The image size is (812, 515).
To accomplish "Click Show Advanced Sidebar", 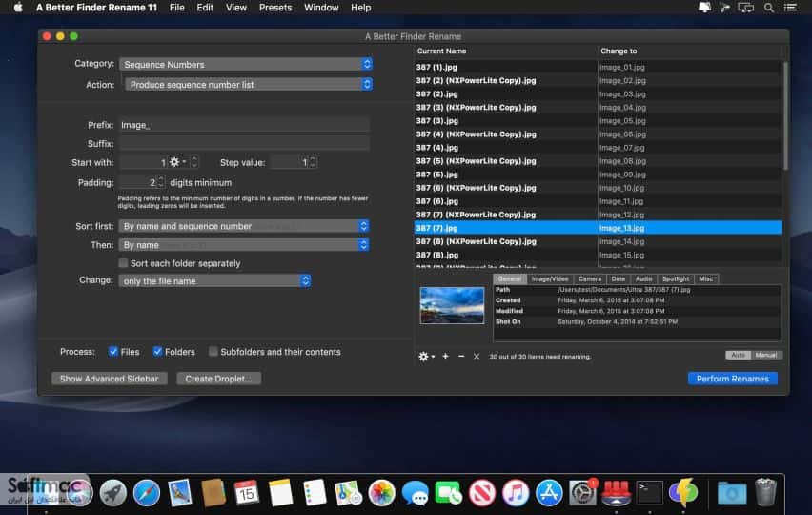I will 110,379.
